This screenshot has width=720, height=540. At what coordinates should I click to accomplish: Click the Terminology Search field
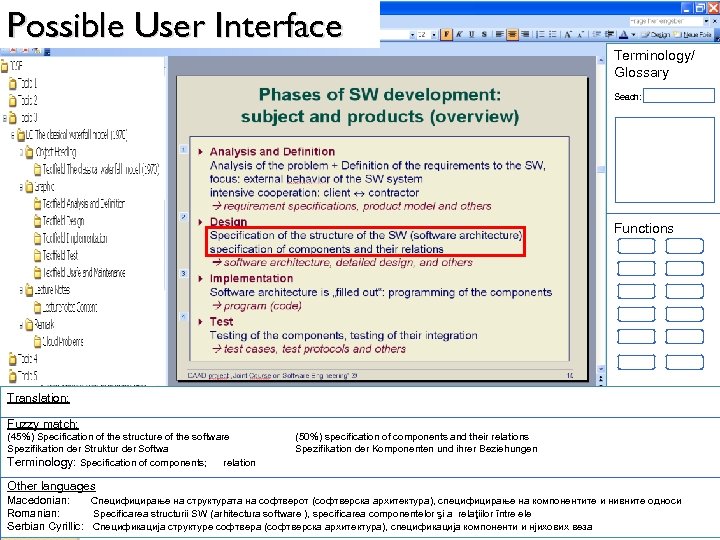coord(679,96)
